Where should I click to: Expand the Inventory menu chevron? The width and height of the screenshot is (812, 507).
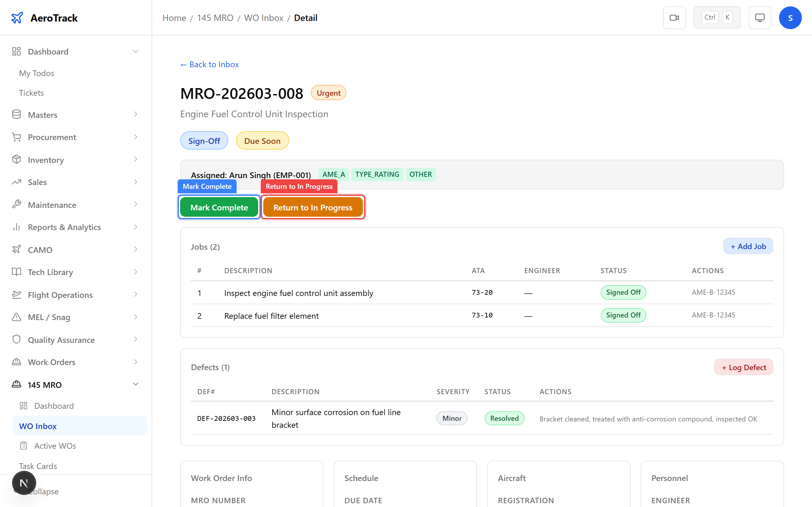pos(135,160)
